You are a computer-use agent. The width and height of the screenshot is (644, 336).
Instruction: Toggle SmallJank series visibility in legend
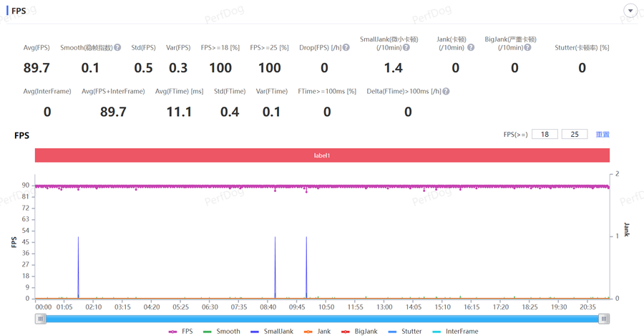(x=272, y=332)
